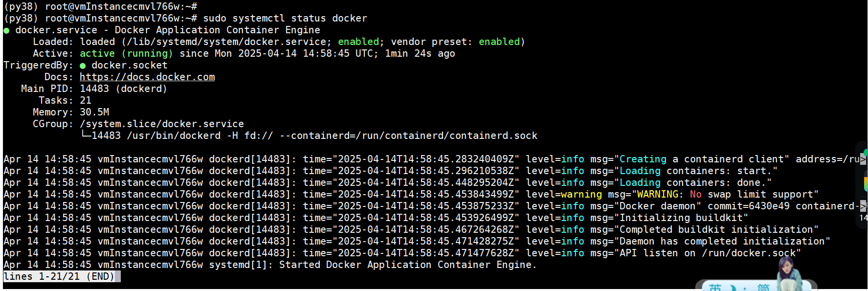This screenshot has height=291, width=868.
Task: Click the green indicator on right-edge widget
Action: [x=865, y=153]
